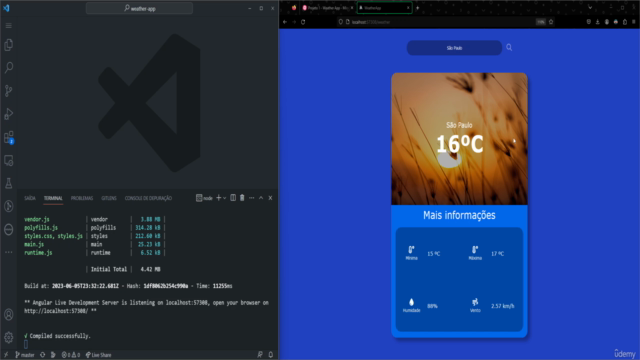
Task: Open Run and Debug view
Action: [x=9, y=114]
